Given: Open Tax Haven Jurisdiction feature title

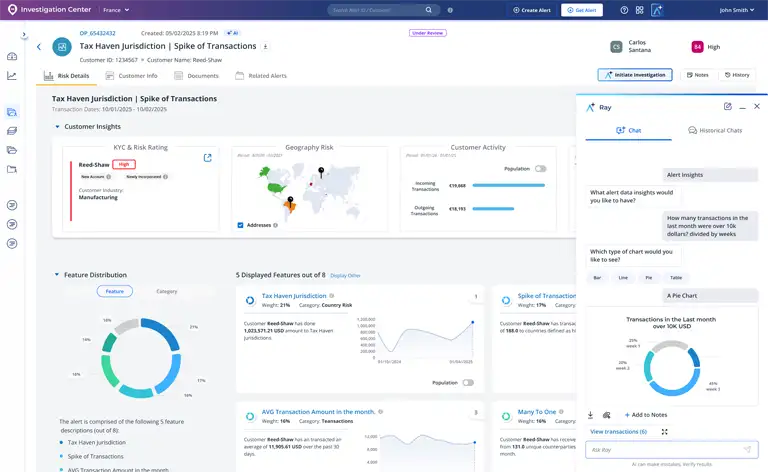Looking at the screenshot, I should [x=294, y=296].
